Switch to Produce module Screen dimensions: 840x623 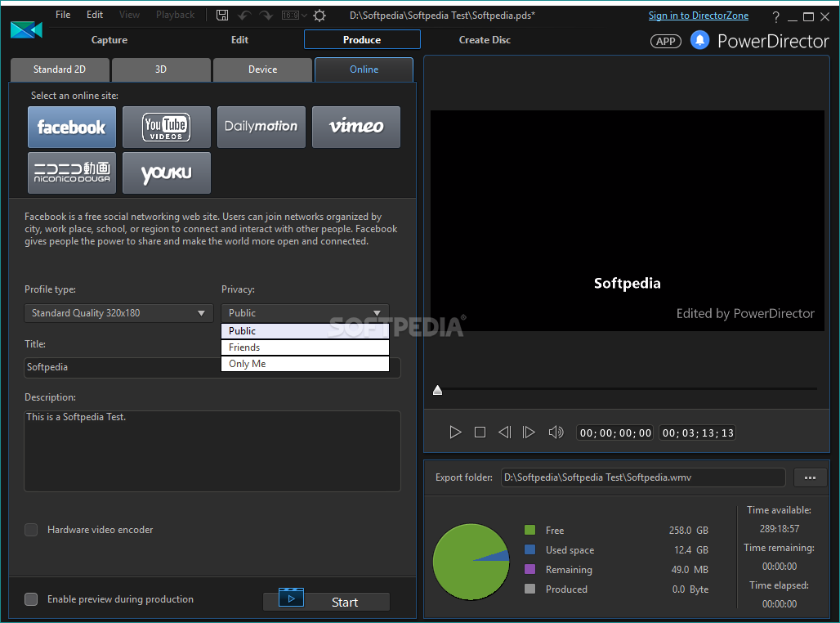click(362, 40)
